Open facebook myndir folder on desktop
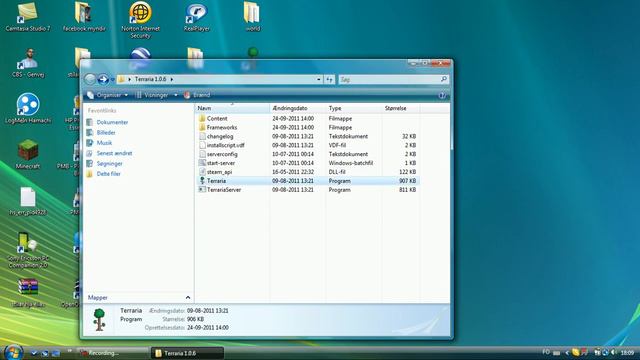 [84, 17]
